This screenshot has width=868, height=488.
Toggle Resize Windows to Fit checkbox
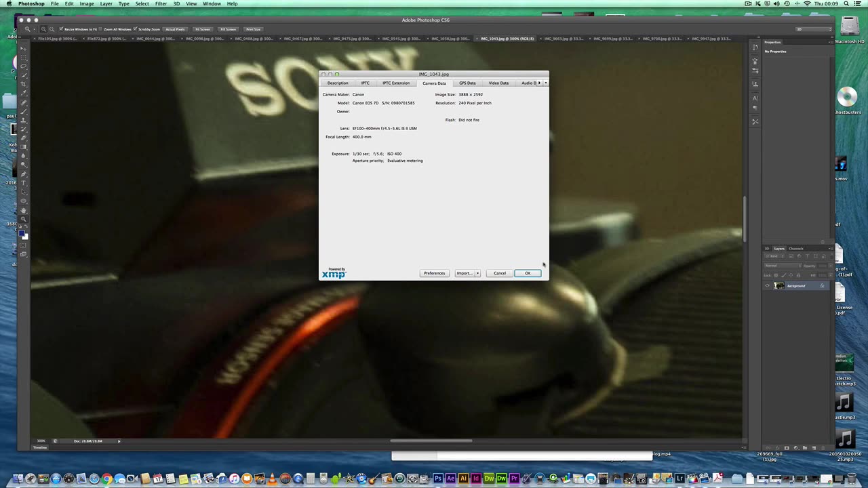[61, 29]
